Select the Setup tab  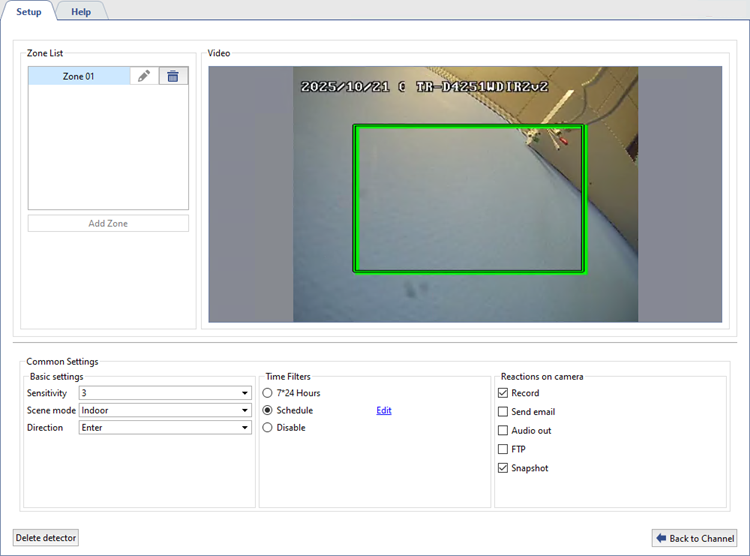point(28,11)
